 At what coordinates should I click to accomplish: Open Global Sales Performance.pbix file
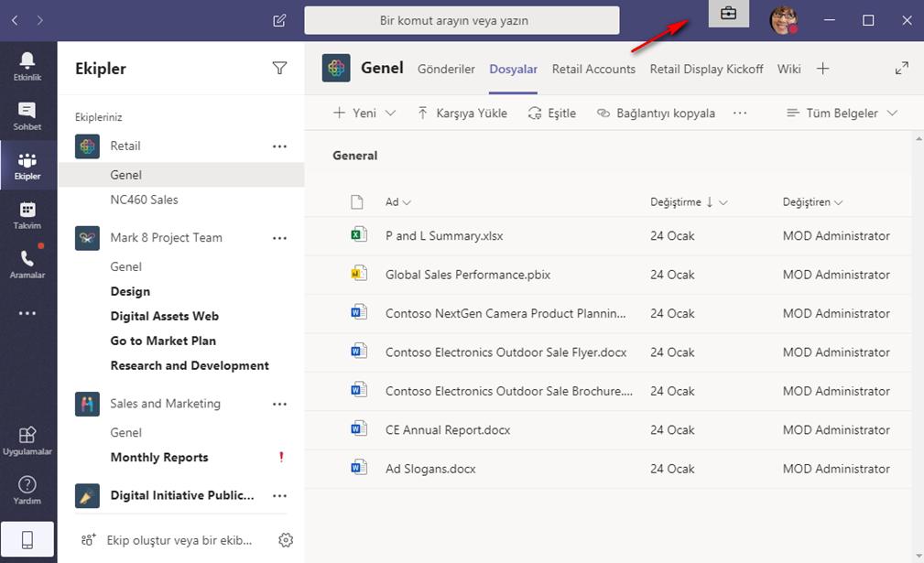[468, 275]
